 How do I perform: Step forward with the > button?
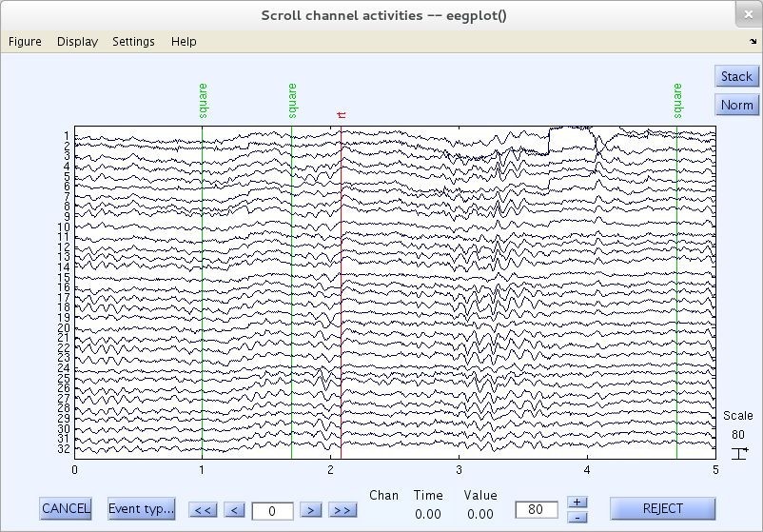pos(307,510)
